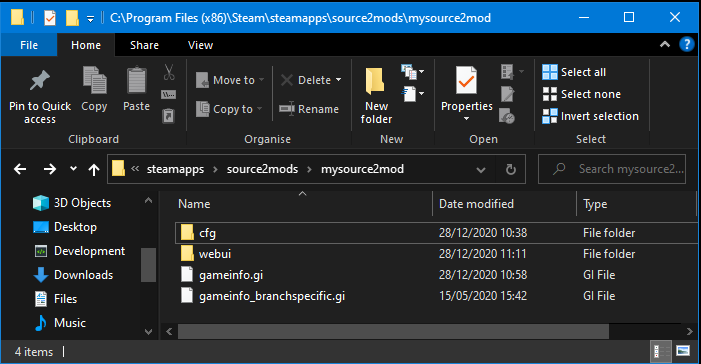The height and width of the screenshot is (364, 701).
Task: Select the webui folder icon
Action: [x=187, y=254]
